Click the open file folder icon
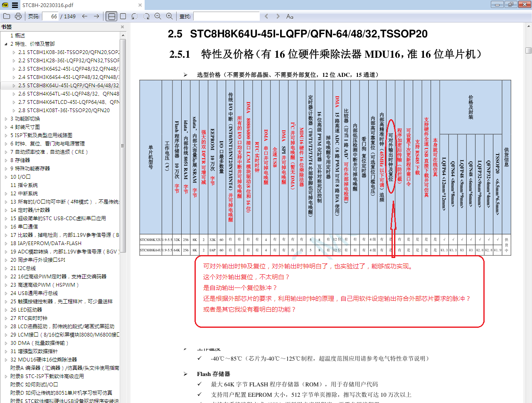This screenshot has width=532, height=403. pyautogui.click(x=7, y=16)
